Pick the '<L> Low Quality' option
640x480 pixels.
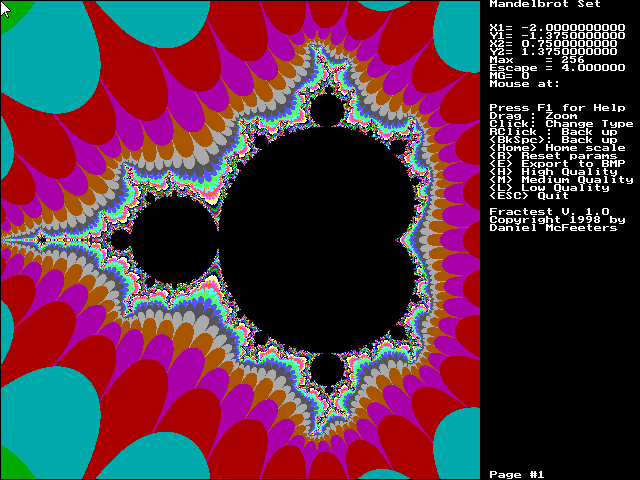[549, 187]
